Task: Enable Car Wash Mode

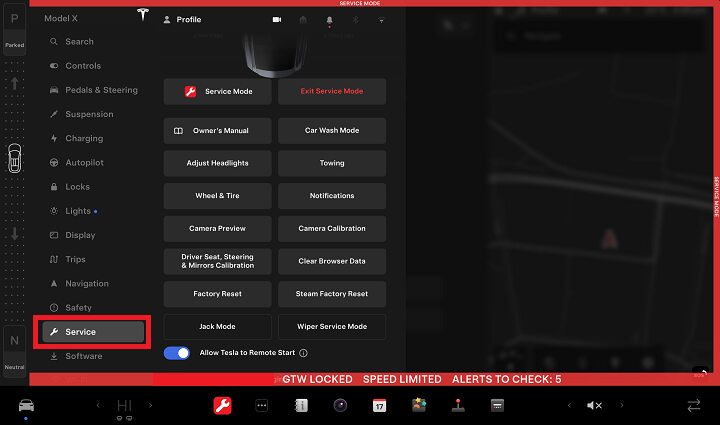Action: pos(332,131)
